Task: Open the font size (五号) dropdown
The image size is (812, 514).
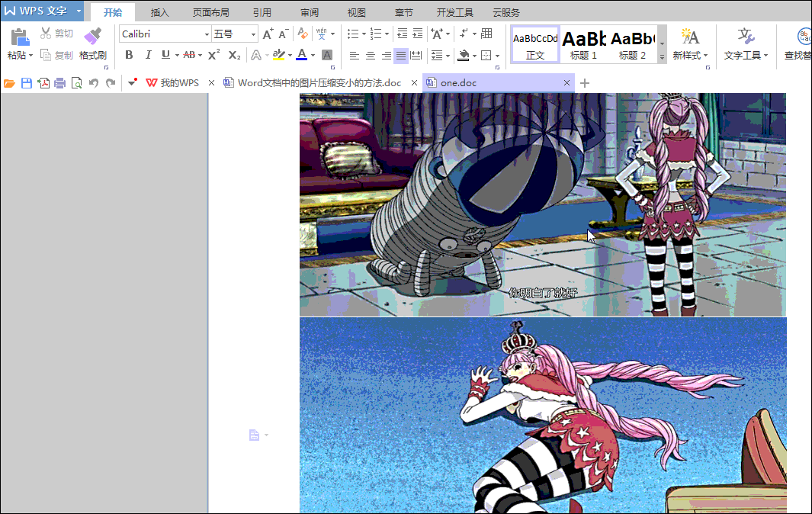Action: tap(253, 35)
